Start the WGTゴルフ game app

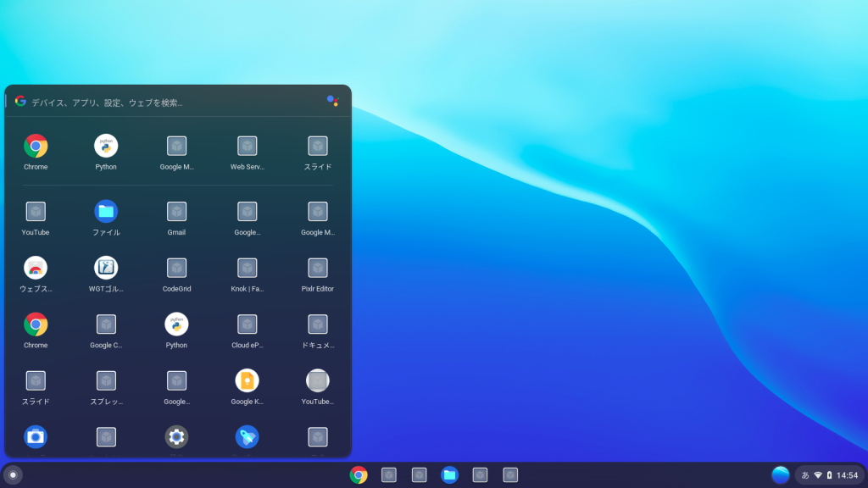(105, 263)
